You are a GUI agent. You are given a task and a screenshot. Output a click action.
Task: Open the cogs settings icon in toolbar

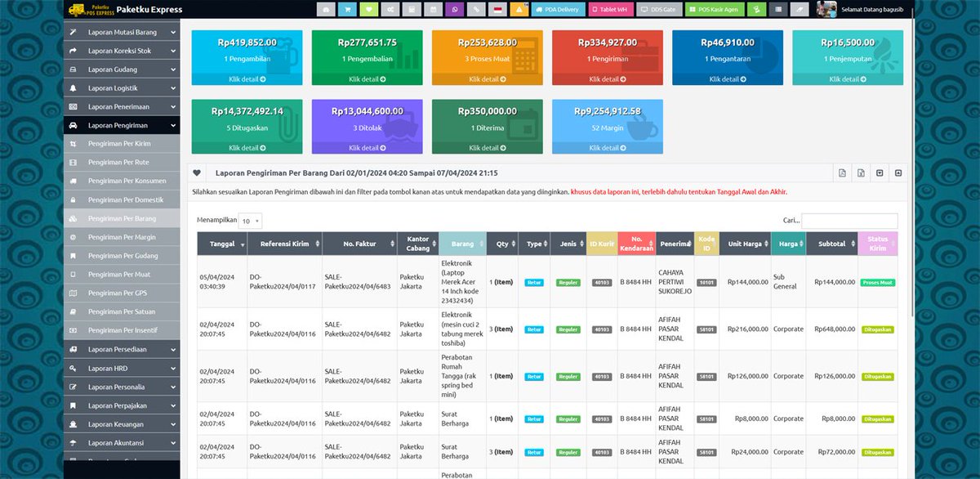[390, 9]
